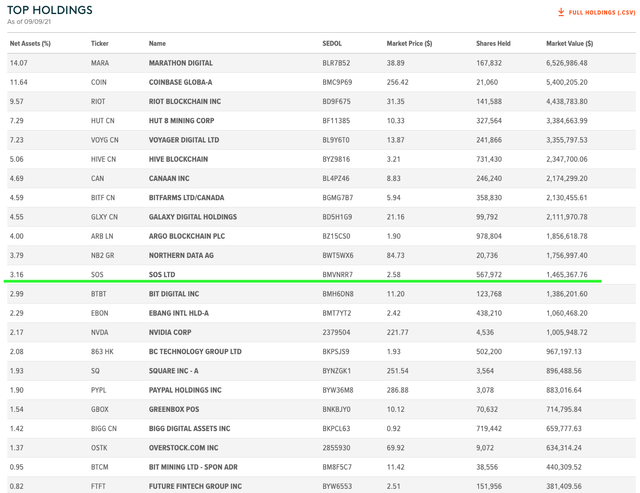Screen dimensions: 640x493
Task: Click market value 5,400,205.20
Action: 567,82
